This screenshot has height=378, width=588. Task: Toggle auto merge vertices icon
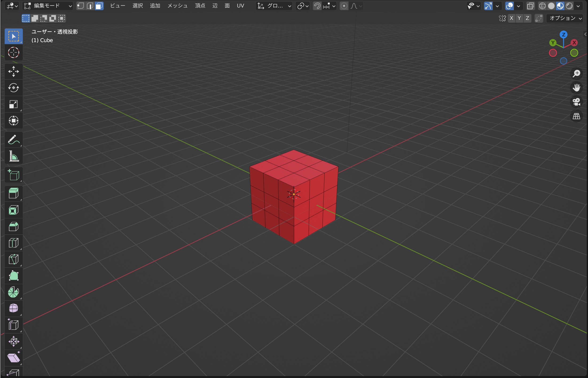pos(539,18)
